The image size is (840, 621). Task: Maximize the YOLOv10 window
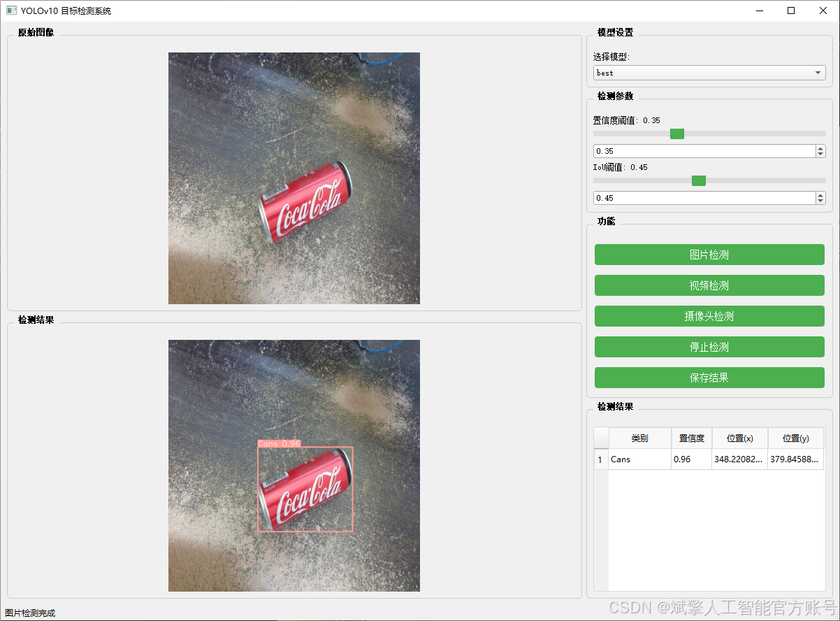(791, 10)
